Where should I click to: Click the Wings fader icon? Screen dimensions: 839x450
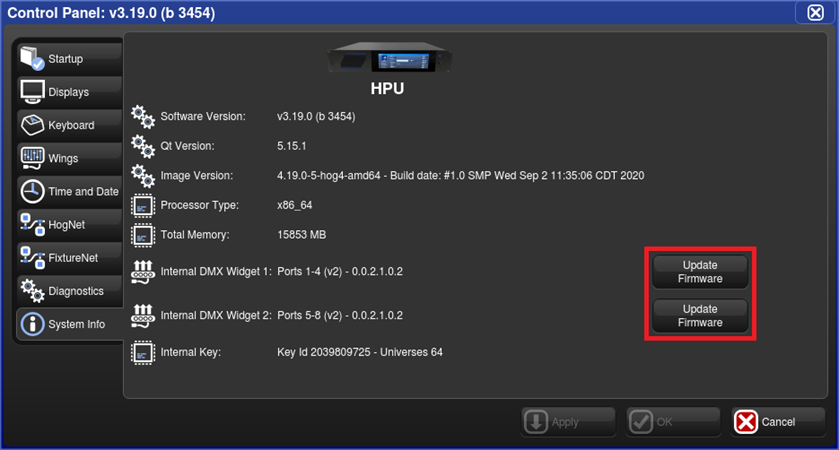tap(32, 158)
